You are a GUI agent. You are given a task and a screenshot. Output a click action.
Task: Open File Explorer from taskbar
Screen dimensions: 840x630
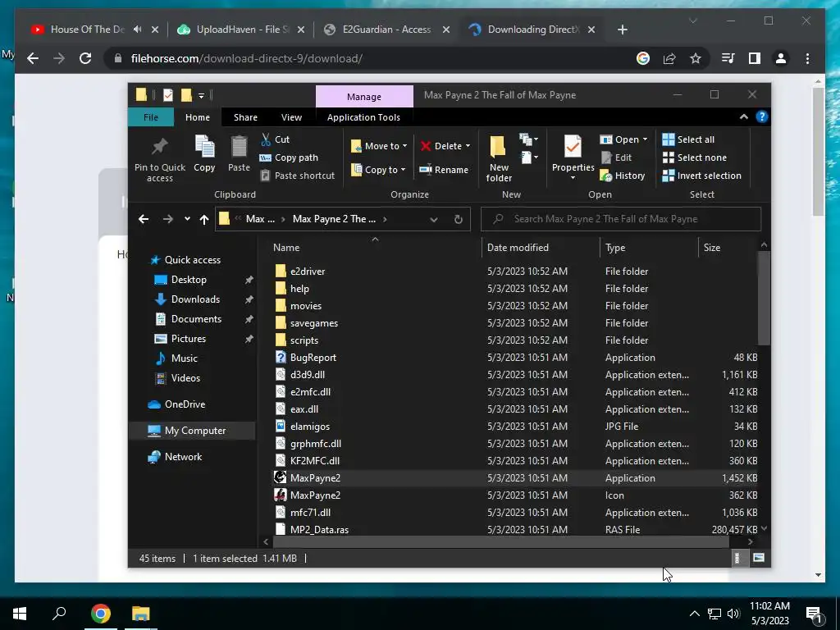[x=141, y=614]
